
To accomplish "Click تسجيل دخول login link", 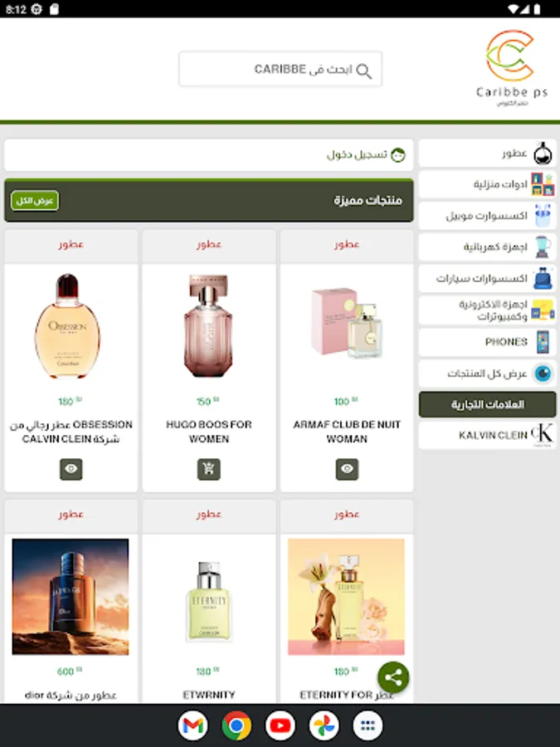I will tap(357, 155).
